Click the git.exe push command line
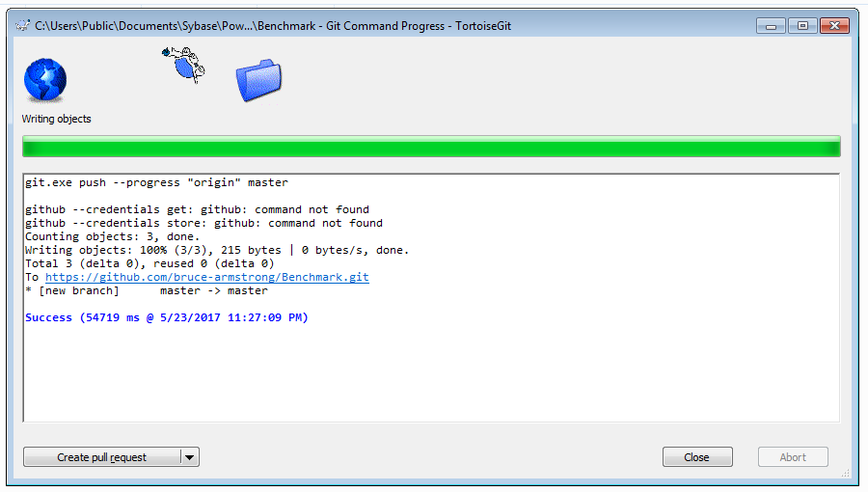Image resolution: width=868 pixels, height=492 pixels. 156,182
